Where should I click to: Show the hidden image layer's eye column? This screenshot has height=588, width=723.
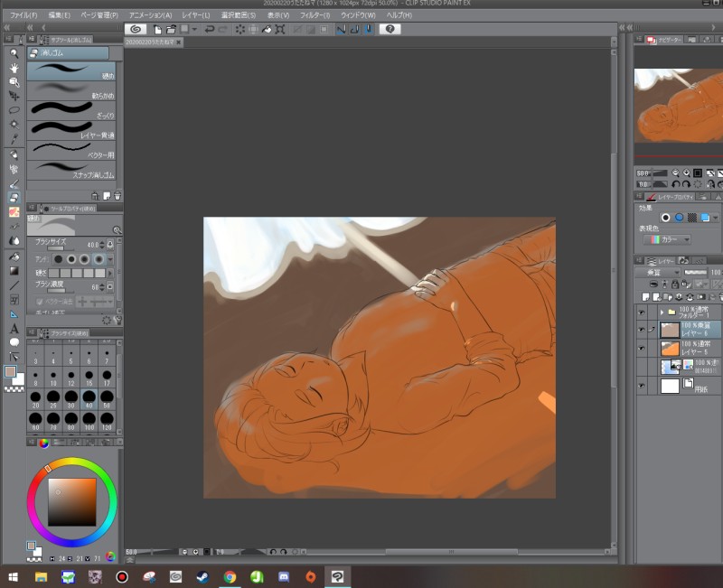coord(642,367)
